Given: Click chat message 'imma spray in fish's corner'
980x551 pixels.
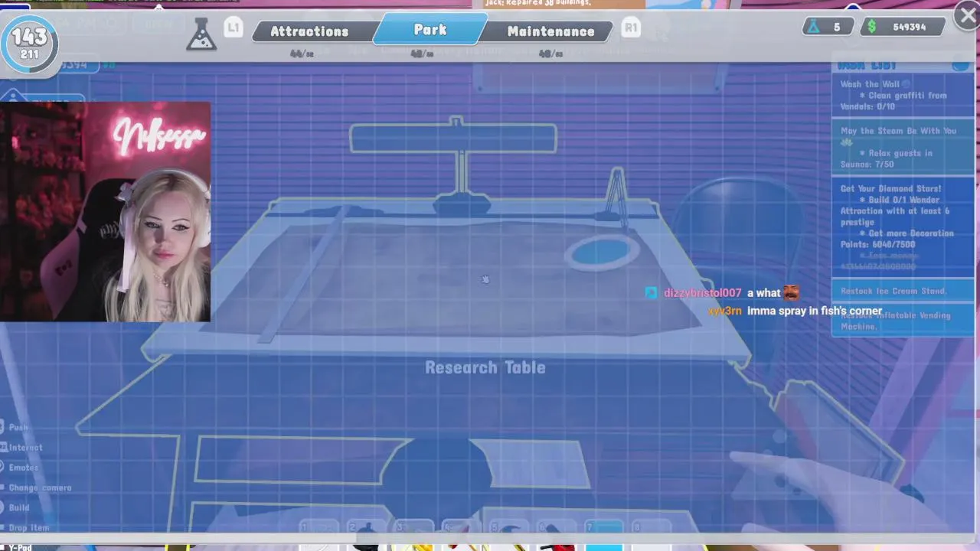Looking at the screenshot, I should pos(815,311).
